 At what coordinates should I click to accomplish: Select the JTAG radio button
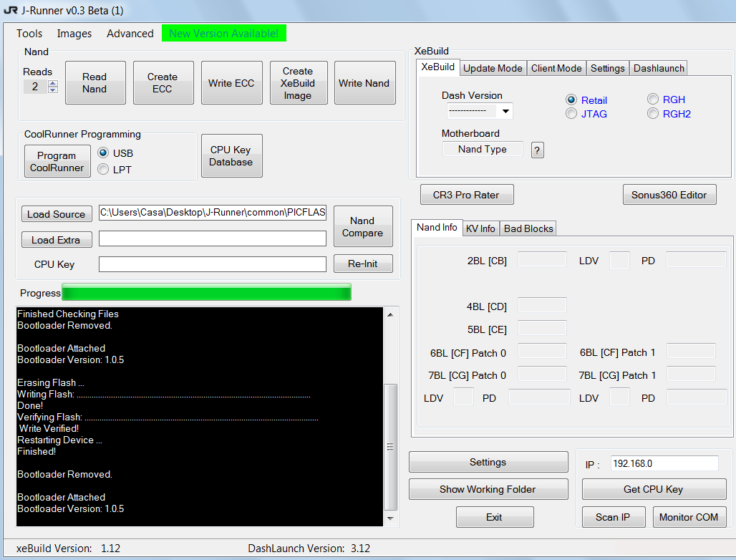pos(571,114)
